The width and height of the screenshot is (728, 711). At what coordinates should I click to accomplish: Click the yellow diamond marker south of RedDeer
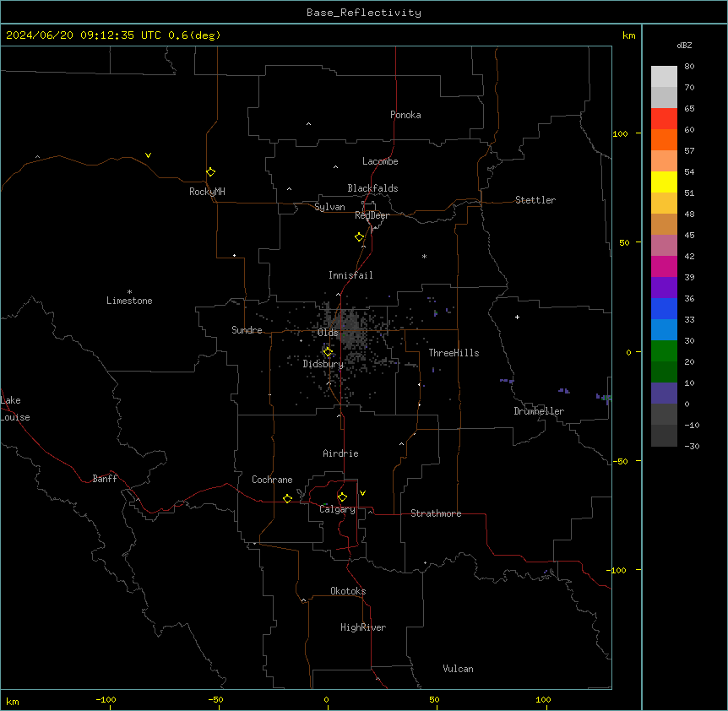(x=360, y=237)
